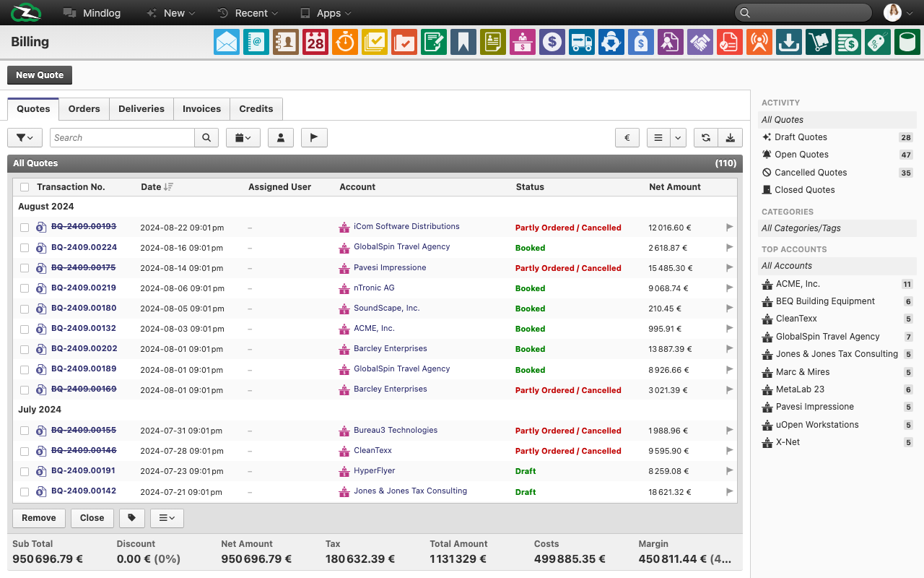Check the box for quote BQ-2409.00132
The height and width of the screenshot is (578, 924).
pos(25,329)
